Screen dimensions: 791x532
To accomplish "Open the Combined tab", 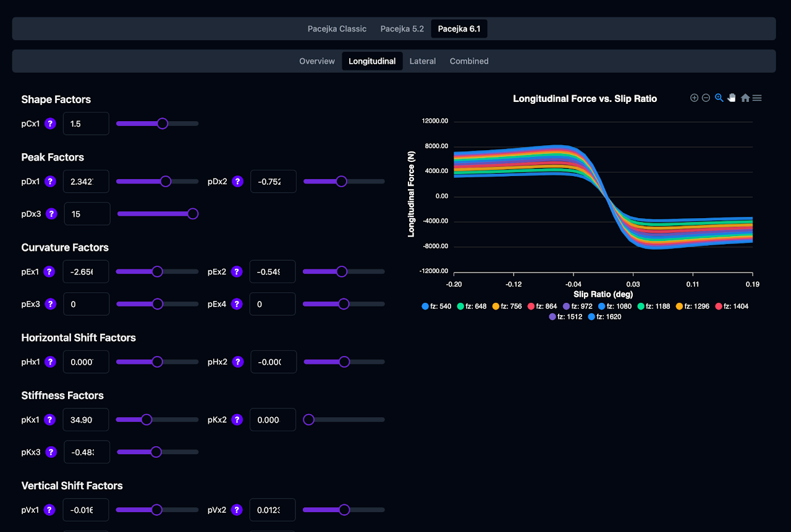I will 469,61.
